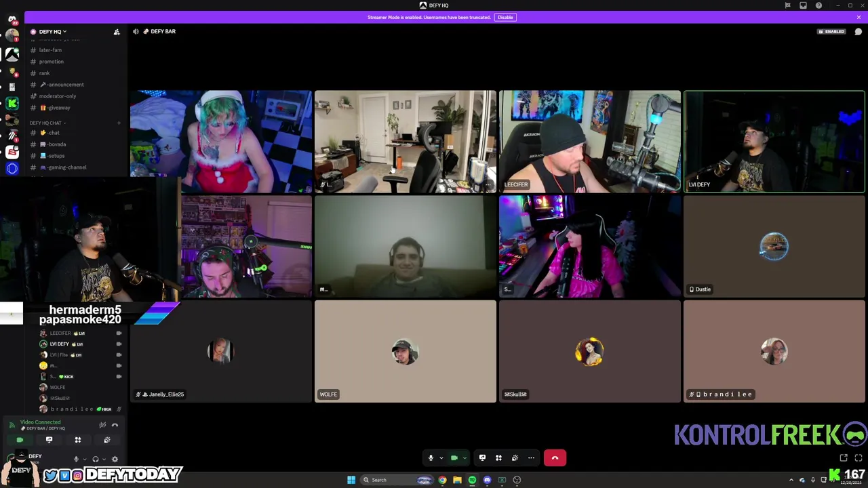Open Google Chrome from the taskbar
The width and height of the screenshot is (868, 488).
pos(442,480)
